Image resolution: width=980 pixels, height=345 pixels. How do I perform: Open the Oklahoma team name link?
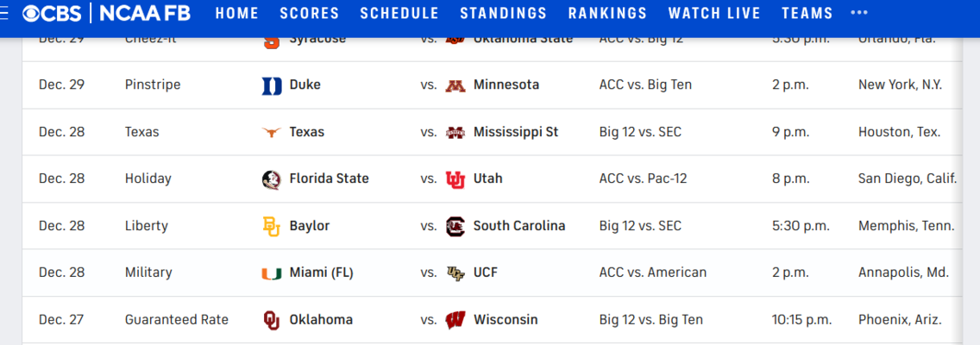(321, 320)
